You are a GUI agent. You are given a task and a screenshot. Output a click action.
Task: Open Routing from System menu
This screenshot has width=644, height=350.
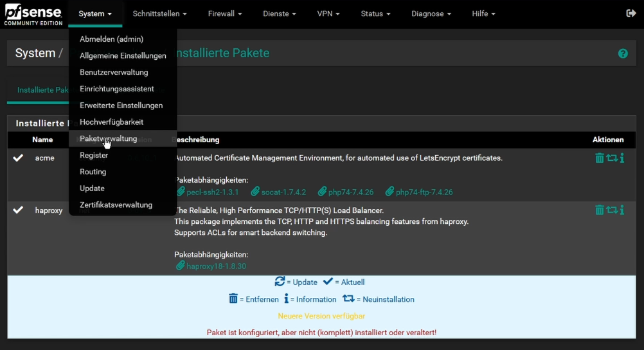123,172
